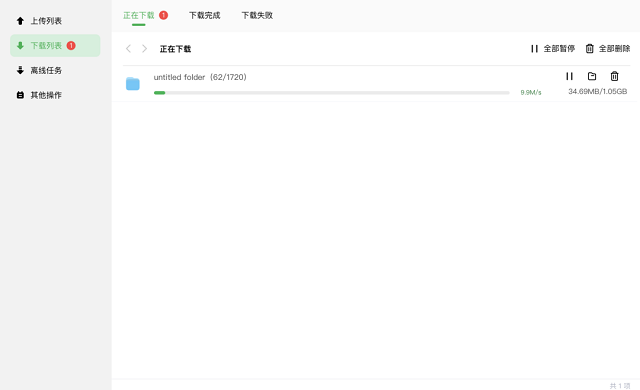Switch to the 下载完成 tab

pyautogui.click(x=204, y=16)
